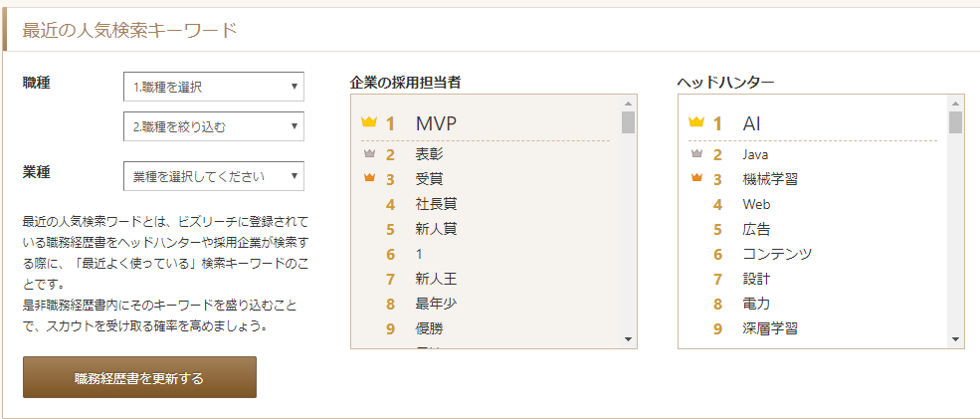Click the up arrow of 企業の採用担当者 scrollbar
980x419 pixels.
628,104
